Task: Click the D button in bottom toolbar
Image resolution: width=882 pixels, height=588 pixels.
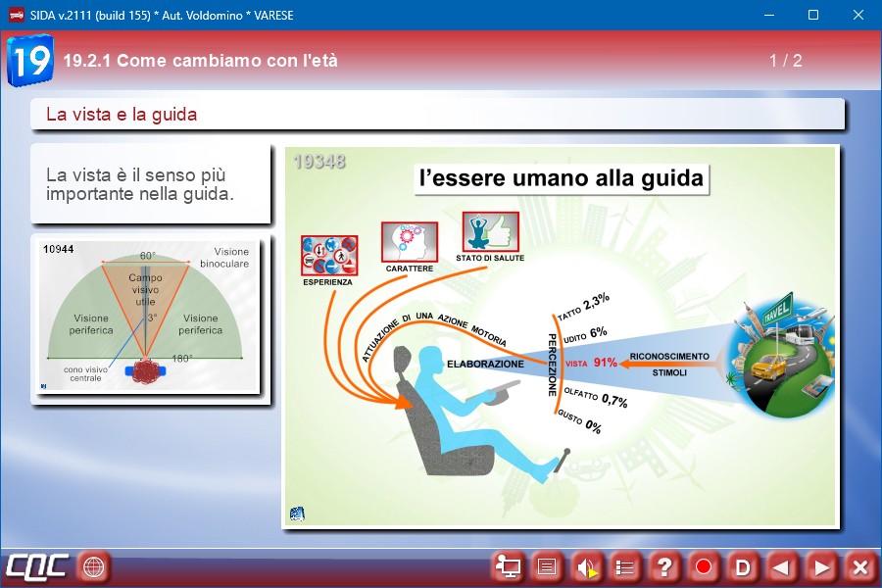Action: pos(743,566)
